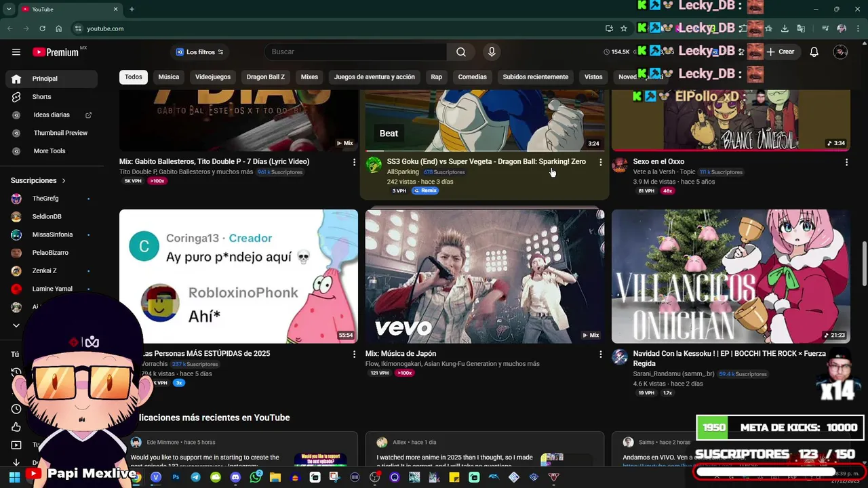
Task: Open the vevo Japan mix thumbnail
Action: (x=485, y=277)
